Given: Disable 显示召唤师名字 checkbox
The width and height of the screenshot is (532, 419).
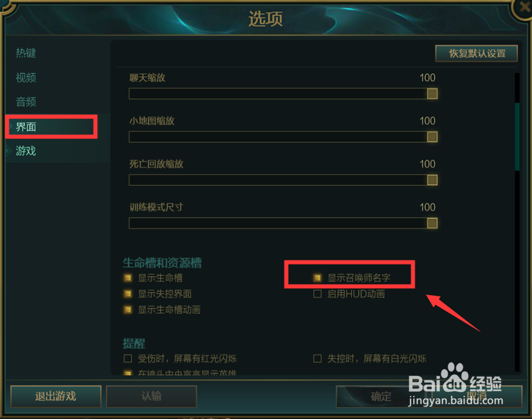Looking at the screenshot, I should coord(317,278).
